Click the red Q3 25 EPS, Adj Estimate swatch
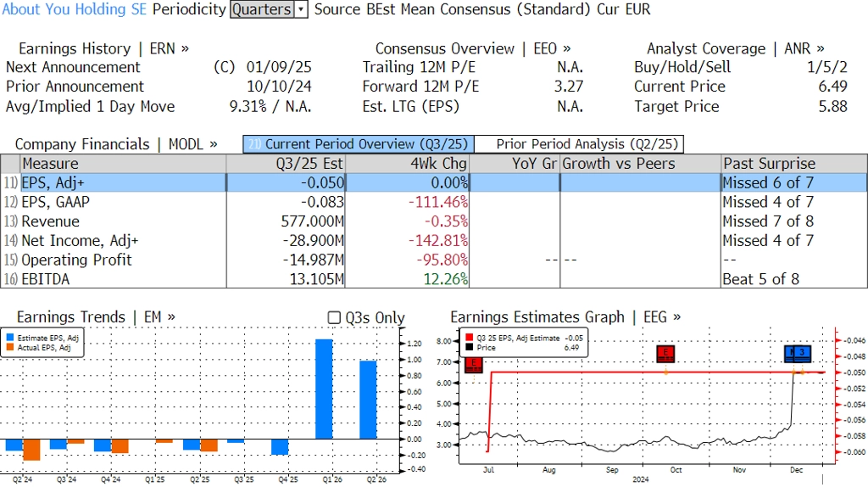868x487 pixels. [x=470, y=338]
